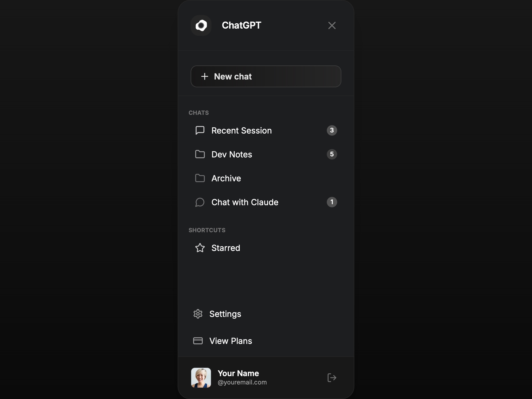Start a New chat
The image size is (532, 399).
tap(266, 76)
